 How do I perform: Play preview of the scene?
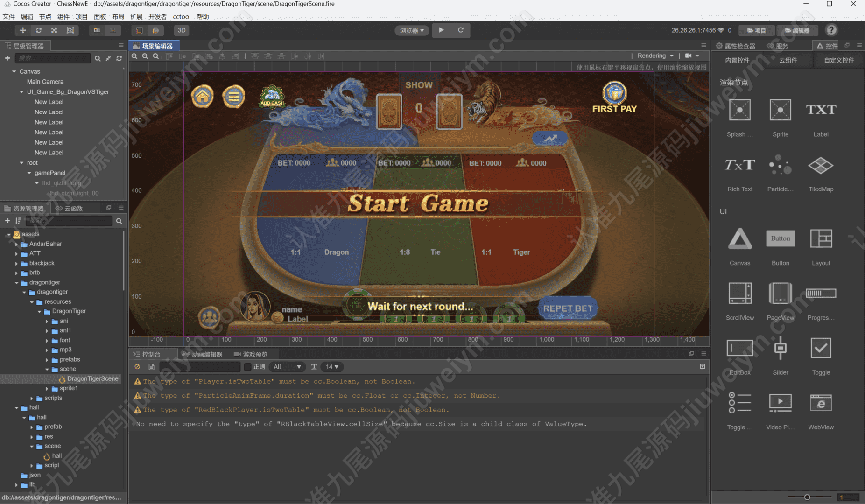point(441,30)
